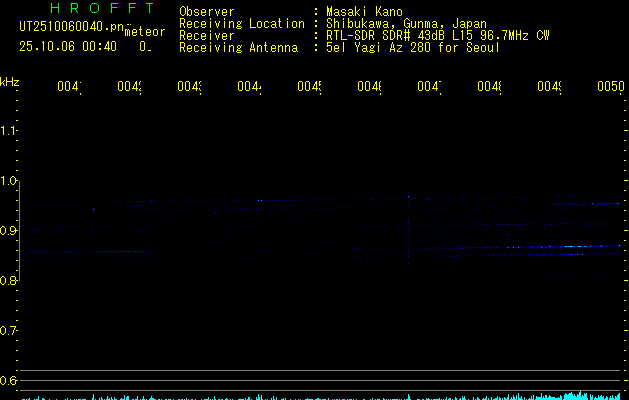Select location Shibukawa, Gunma, Japan
This screenshot has height=400, width=629.
coord(406,24)
